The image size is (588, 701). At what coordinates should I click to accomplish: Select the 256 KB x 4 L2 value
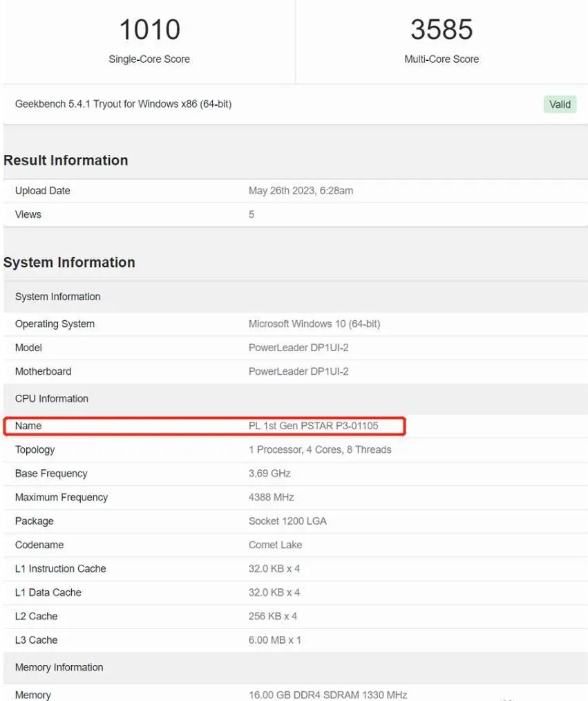[x=272, y=616]
